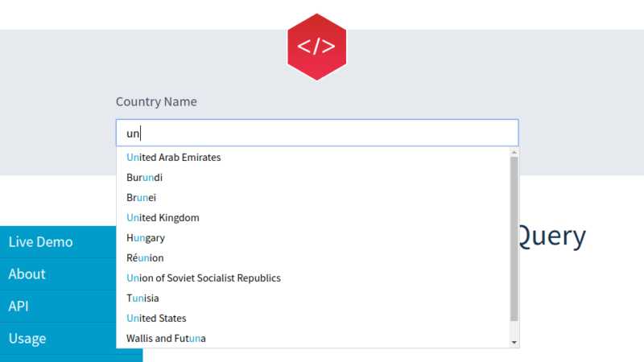
Task: Click the Country Name label
Action: [156, 102]
